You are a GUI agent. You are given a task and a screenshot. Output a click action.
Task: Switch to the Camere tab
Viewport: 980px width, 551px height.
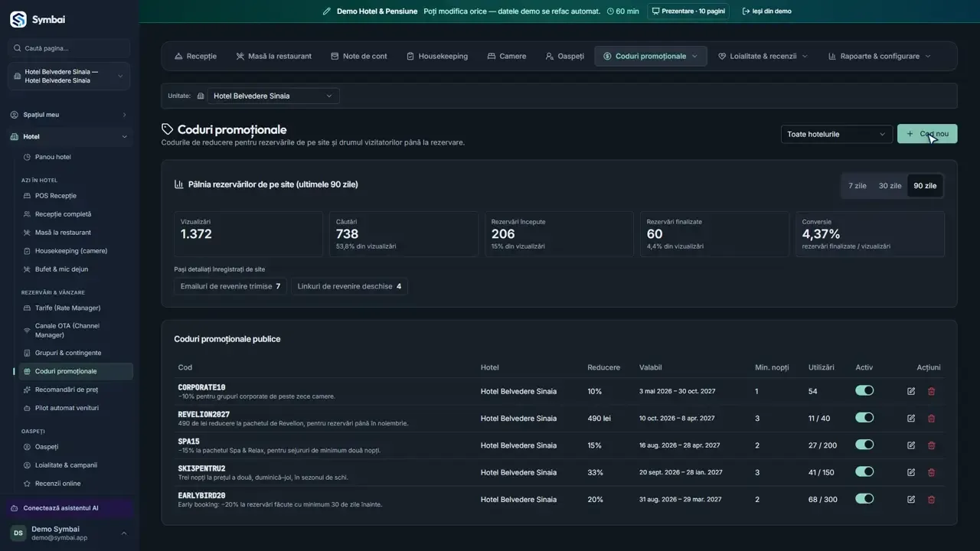tap(507, 56)
